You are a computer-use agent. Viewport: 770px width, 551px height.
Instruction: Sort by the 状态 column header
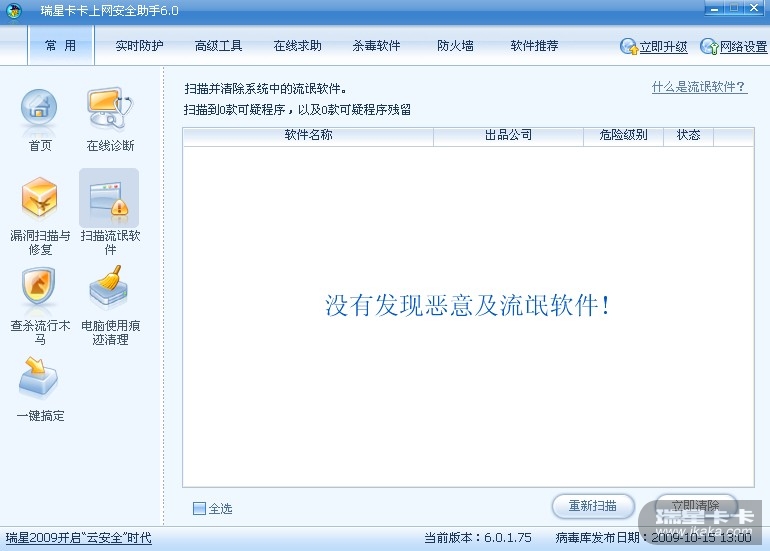click(688, 136)
